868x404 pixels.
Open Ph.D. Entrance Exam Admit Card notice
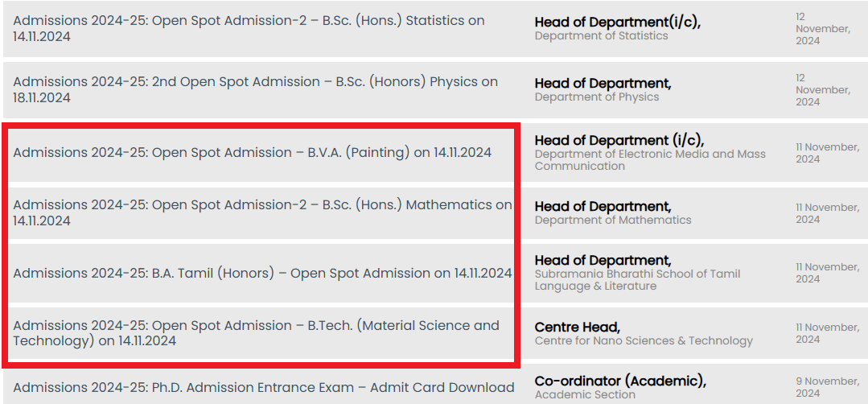(263, 387)
